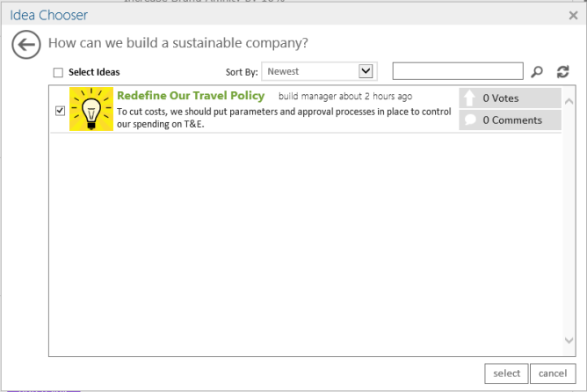The width and height of the screenshot is (587, 392).
Task: Click the speech bubble comment icon
Action: click(470, 120)
